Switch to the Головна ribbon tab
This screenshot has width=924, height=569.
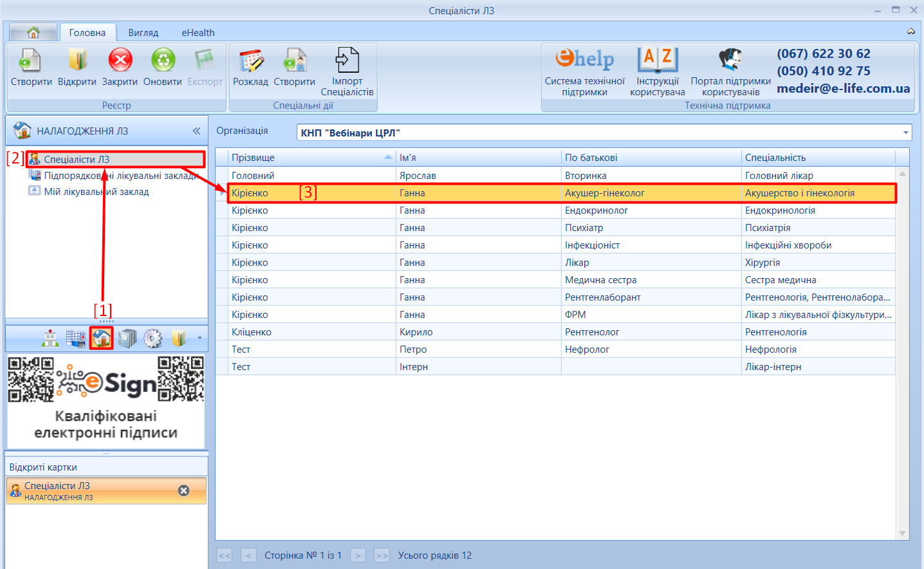coord(88,33)
